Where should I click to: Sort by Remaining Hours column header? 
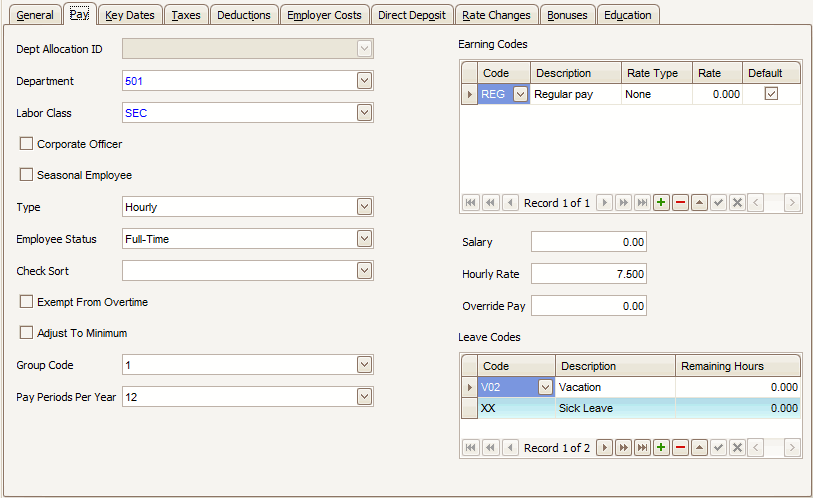coord(738,366)
